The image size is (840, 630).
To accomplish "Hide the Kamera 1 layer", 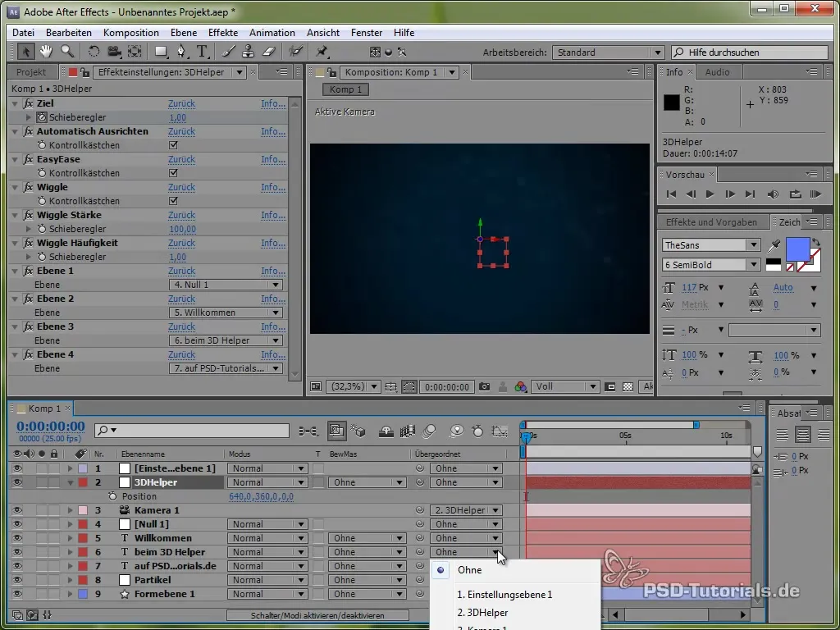I will 17,510.
